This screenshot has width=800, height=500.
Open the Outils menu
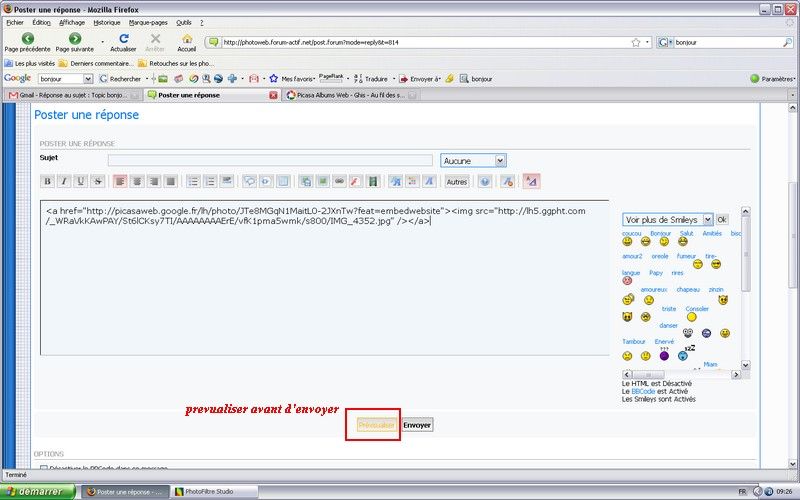(184, 22)
